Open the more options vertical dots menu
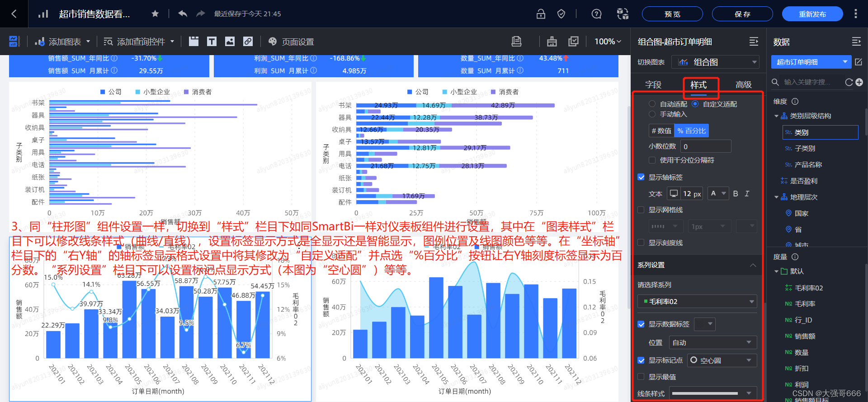 coord(855,14)
